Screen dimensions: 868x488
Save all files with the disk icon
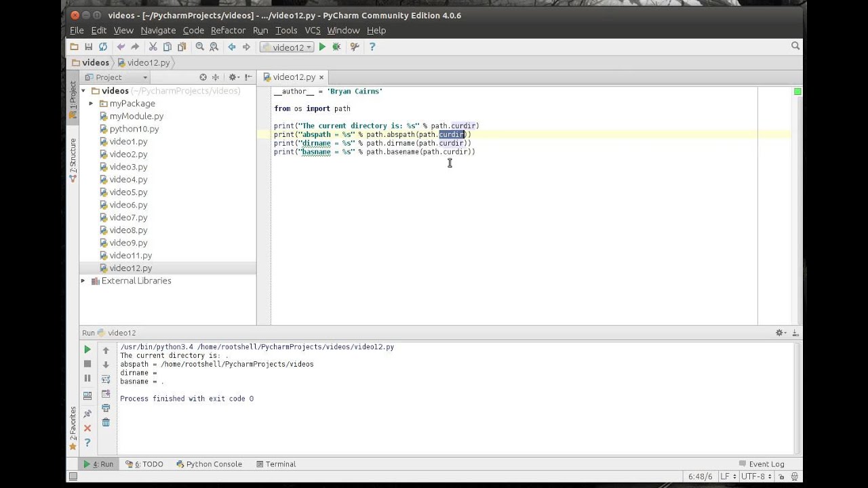[88, 47]
